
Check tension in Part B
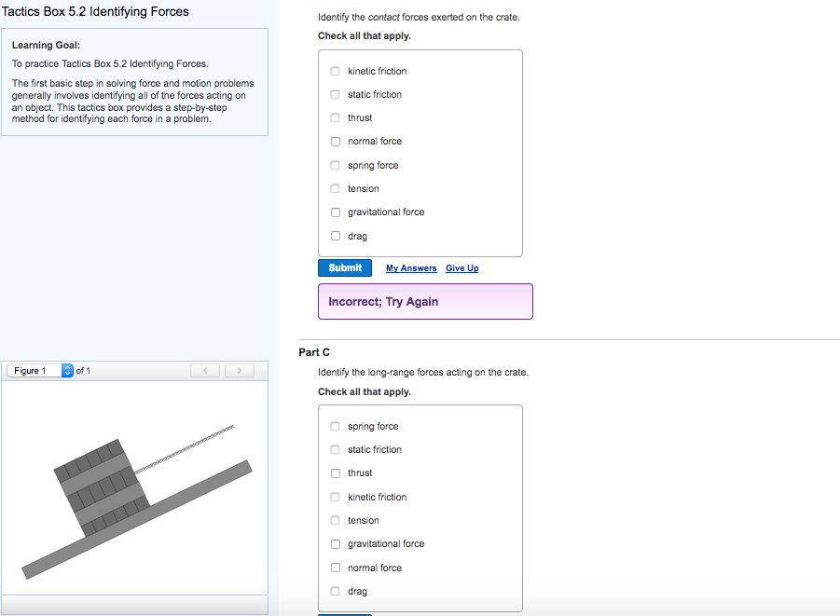pyautogui.click(x=335, y=188)
